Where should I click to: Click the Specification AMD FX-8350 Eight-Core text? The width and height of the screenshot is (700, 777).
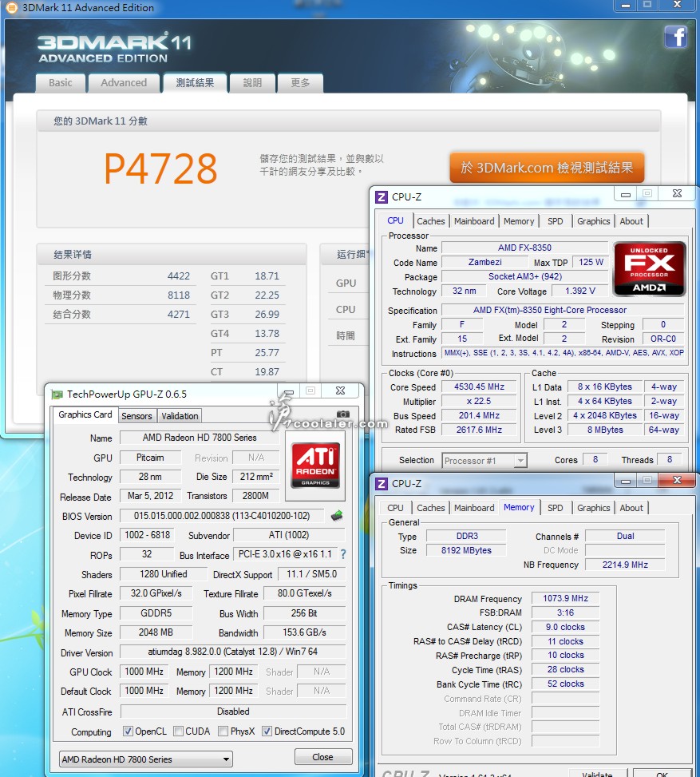549,310
